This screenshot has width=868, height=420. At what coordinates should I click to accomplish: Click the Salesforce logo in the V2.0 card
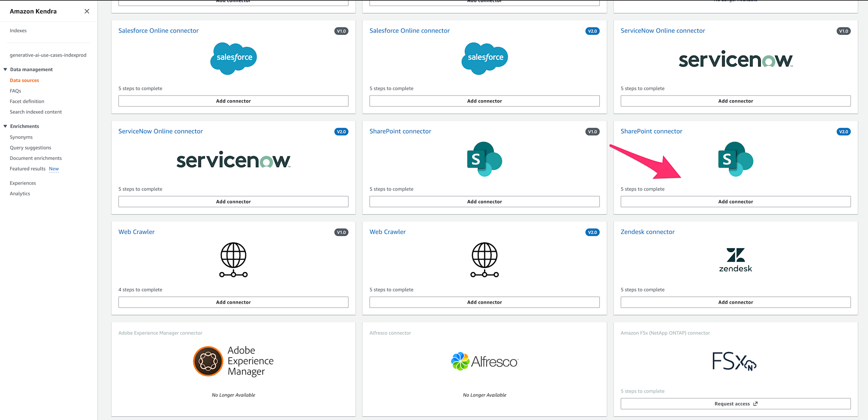point(485,59)
